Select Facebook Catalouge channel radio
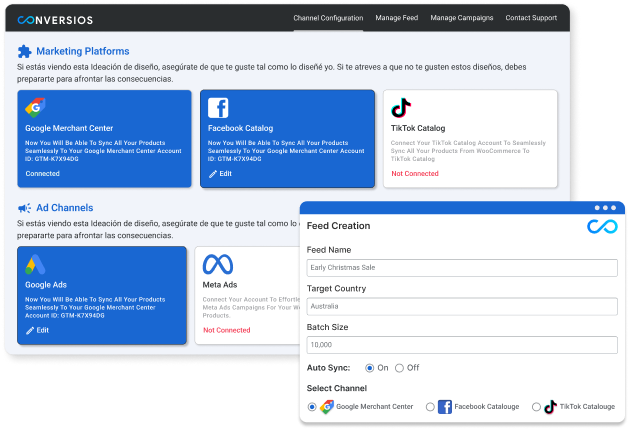629x429 pixels. click(x=430, y=407)
